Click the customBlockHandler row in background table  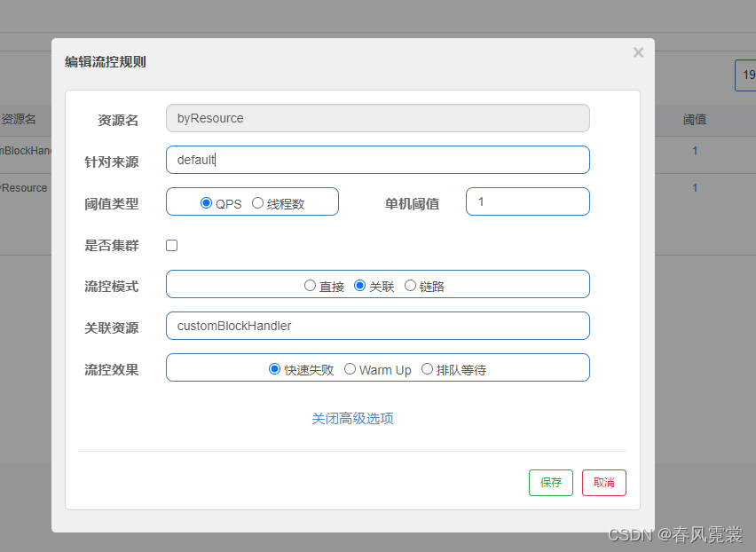point(26,151)
